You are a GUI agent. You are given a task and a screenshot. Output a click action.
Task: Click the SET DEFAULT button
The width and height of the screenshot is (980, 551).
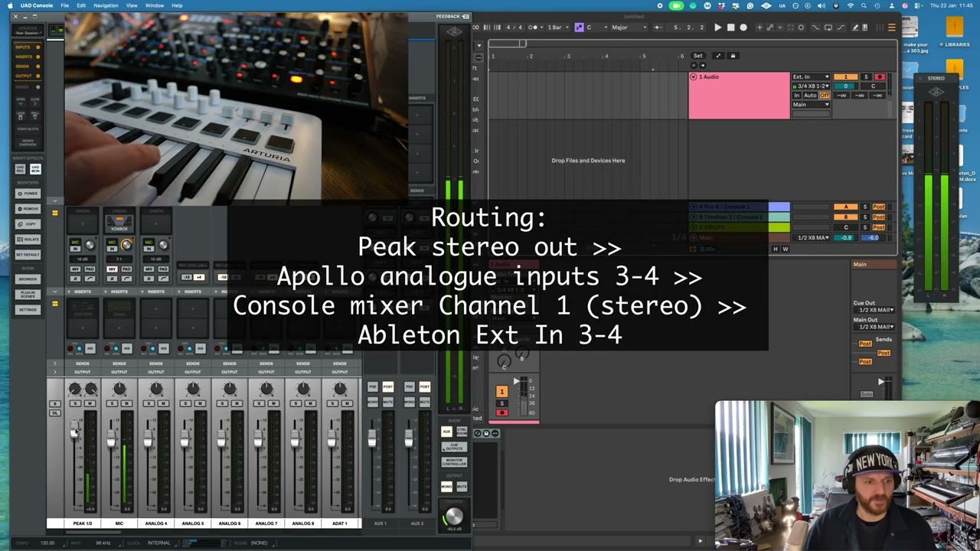click(28, 255)
